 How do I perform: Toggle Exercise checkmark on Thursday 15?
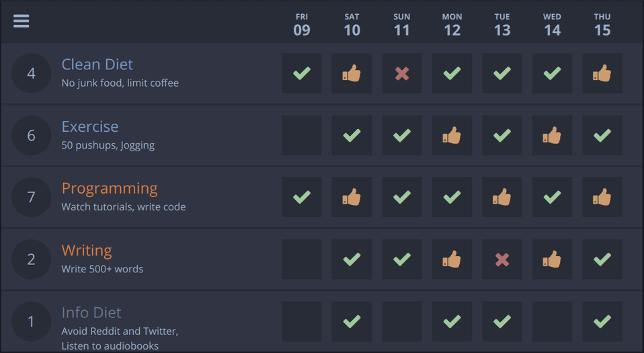[x=602, y=135]
